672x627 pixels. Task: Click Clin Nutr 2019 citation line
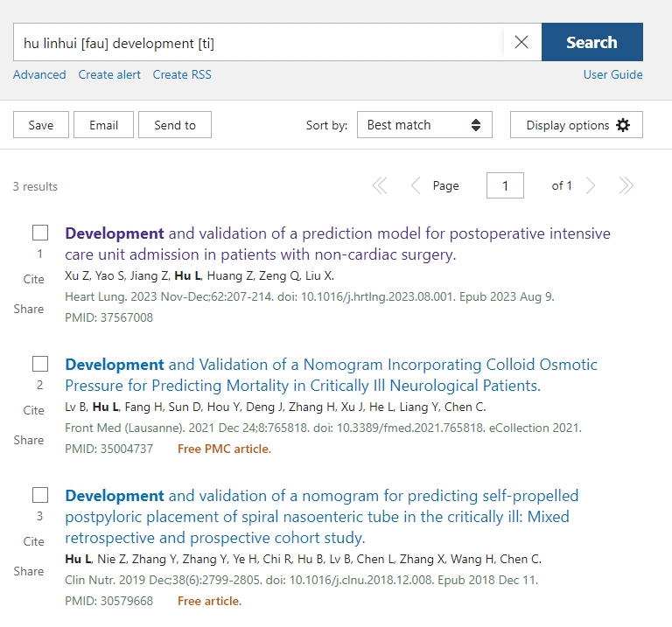(301, 580)
